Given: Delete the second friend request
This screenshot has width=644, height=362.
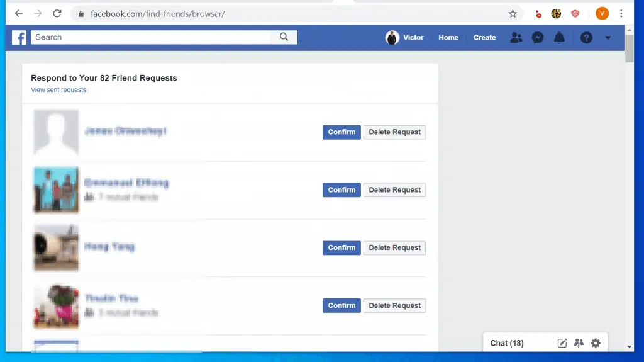Looking at the screenshot, I should click(x=394, y=190).
